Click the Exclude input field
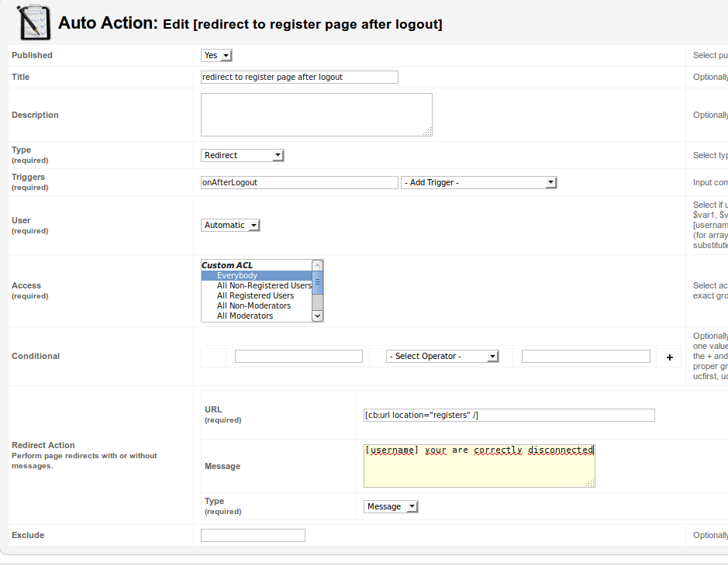The width and height of the screenshot is (728, 566). [253, 535]
